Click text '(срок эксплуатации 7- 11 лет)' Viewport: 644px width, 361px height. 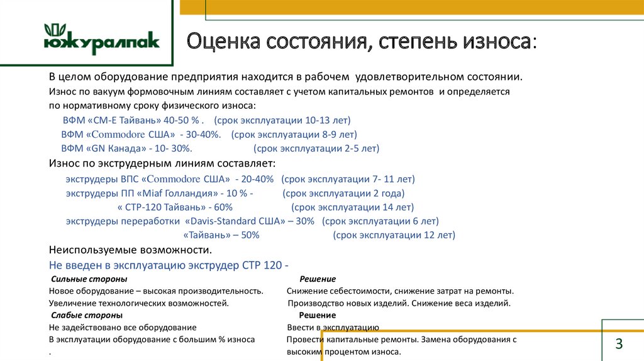coord(348,179)
